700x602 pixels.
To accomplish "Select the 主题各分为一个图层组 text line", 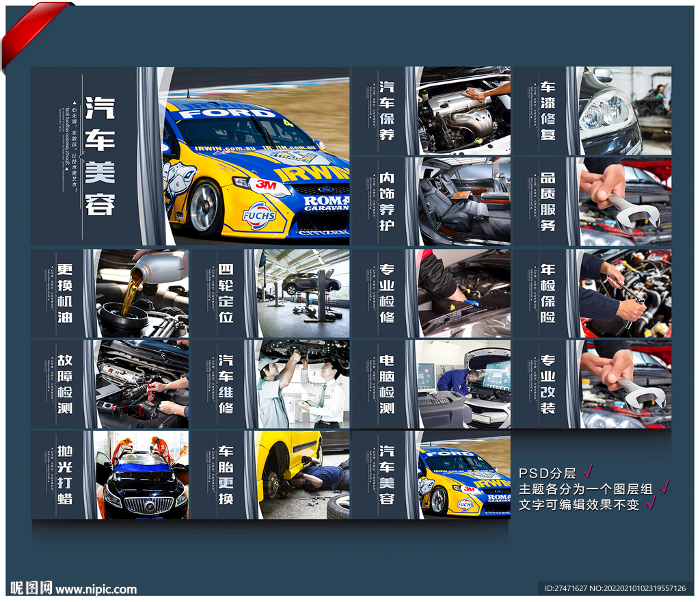I will click(x=586, y=489).
